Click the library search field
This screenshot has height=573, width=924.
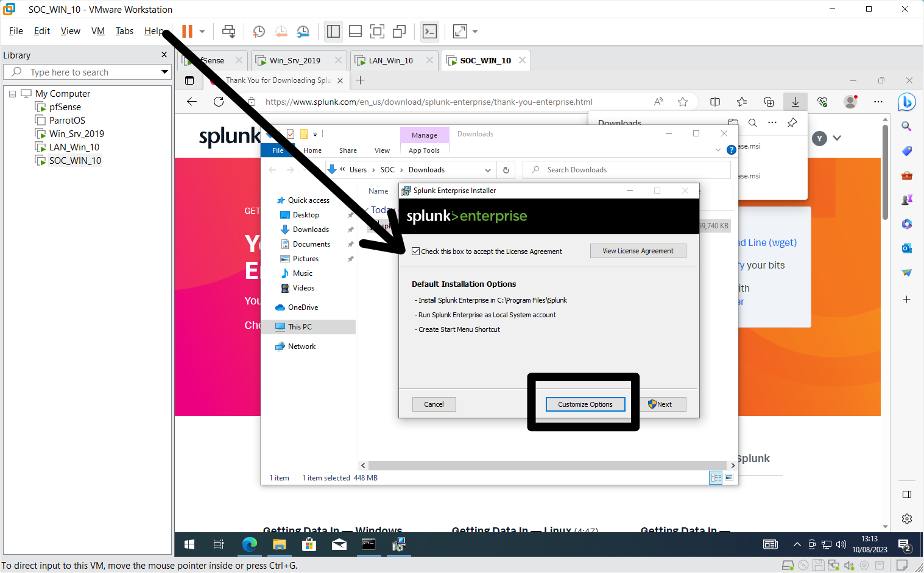[x=87, y=72]
